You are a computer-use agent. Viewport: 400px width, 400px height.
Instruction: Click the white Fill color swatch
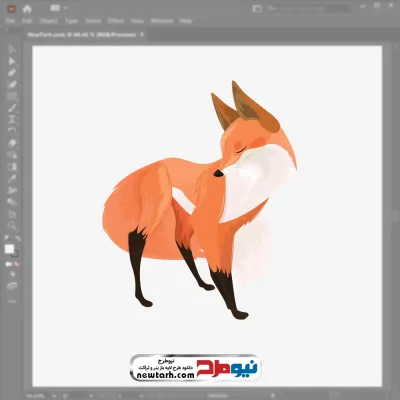coord(9,249)
